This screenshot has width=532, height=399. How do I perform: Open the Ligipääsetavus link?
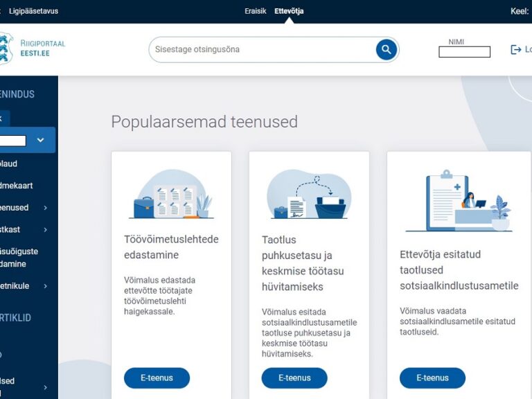click(x=33, y=11)
